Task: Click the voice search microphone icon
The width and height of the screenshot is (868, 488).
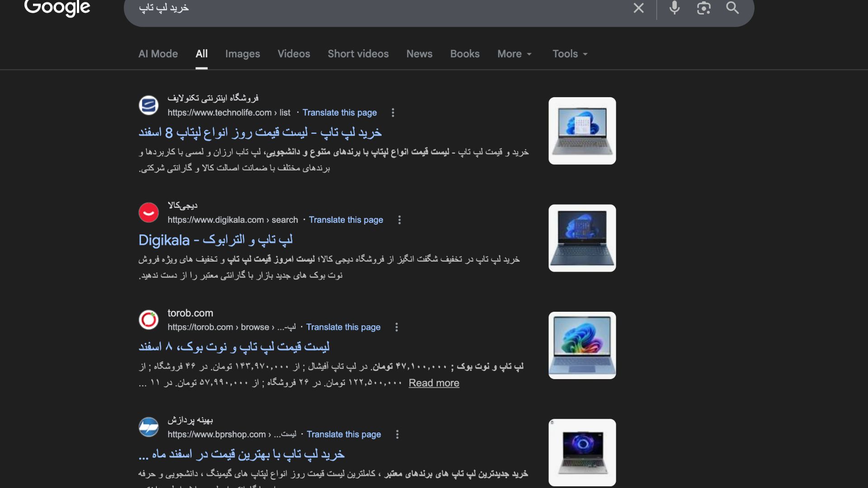Action: click(x=674, y=8)
